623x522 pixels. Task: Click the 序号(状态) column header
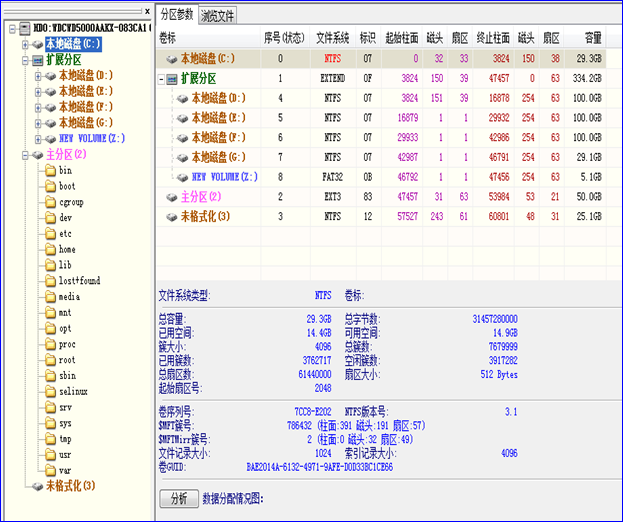pos(284,38)
